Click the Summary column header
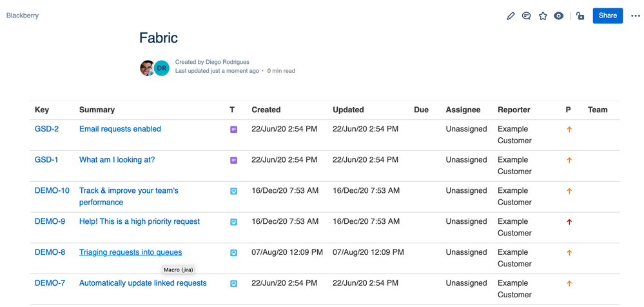 97,110
